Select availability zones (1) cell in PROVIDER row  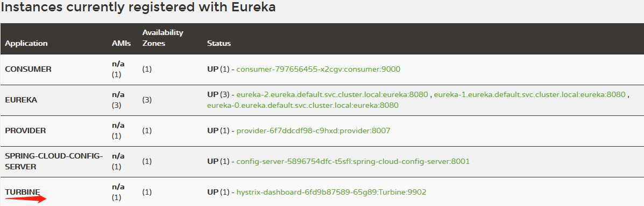(x=147, y=131)
